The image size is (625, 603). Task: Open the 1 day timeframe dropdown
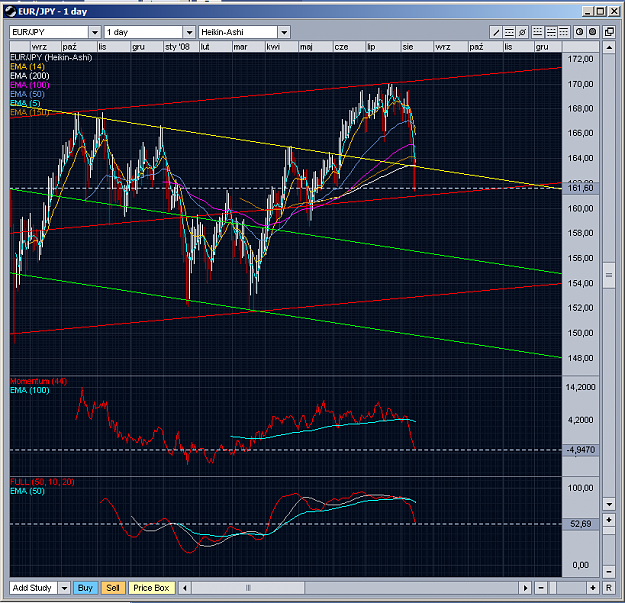[189, 32]
